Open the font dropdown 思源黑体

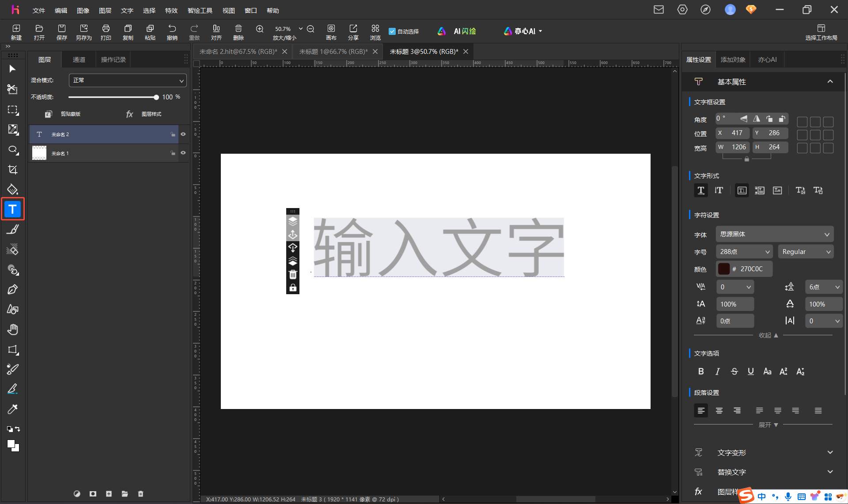click(775, 234)
